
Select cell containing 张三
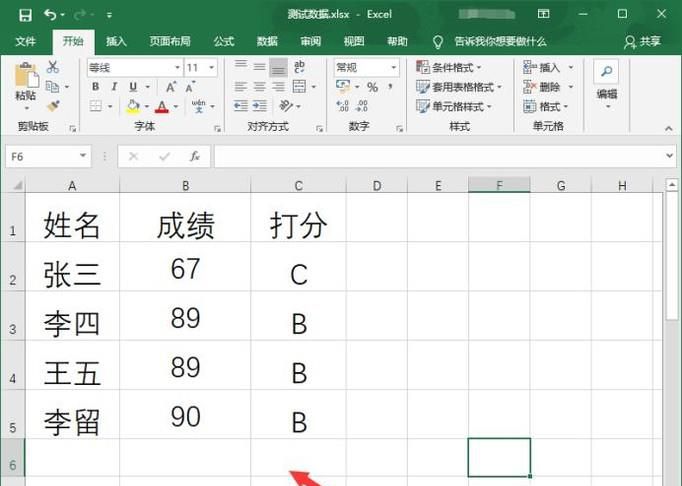coord(72,266)
